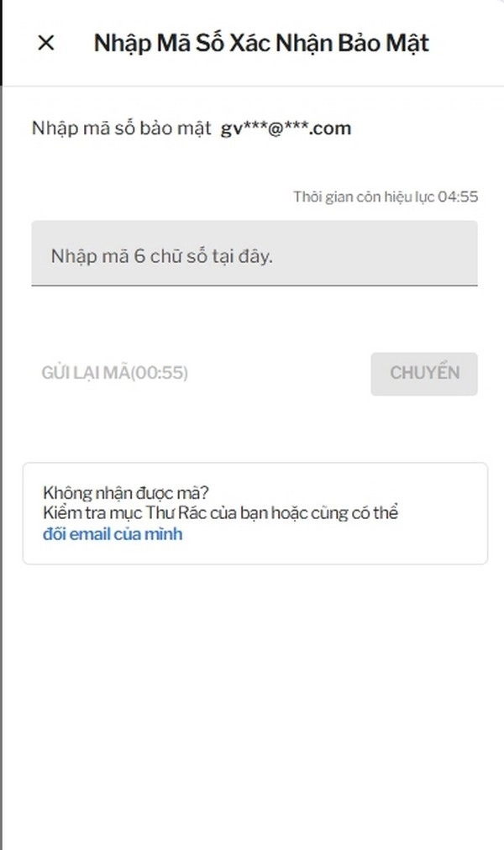Viewport: 504px width, 850px height.
Task: Click GỬI LẠI MÃ to resend code
Action: [84, 373]
